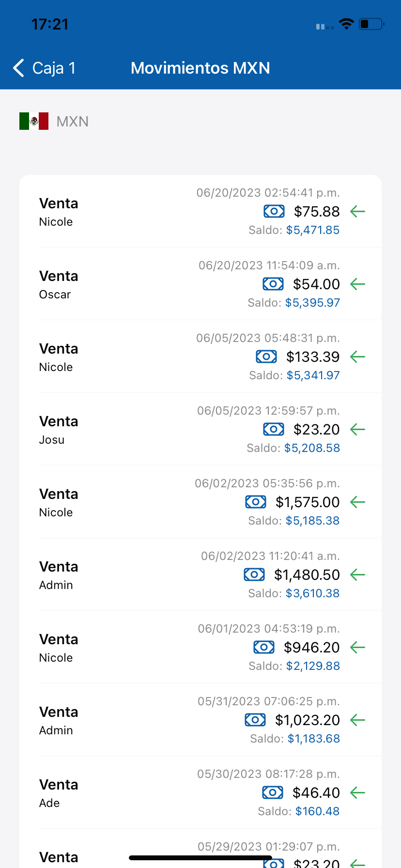Screen dimensions: 401x868
Task: Tap the green arrow next to $1,023.20
Action: [357, 720]
